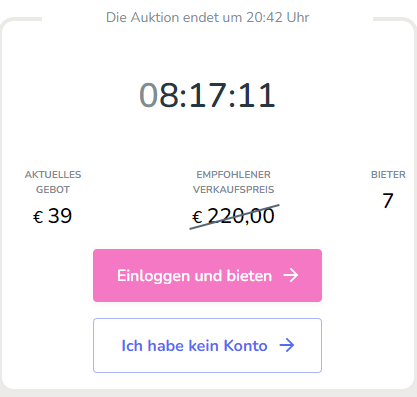Screen dimensions: 417x397
Task: Click the euro sign before 220,00
Action: (x=197, y=217)
